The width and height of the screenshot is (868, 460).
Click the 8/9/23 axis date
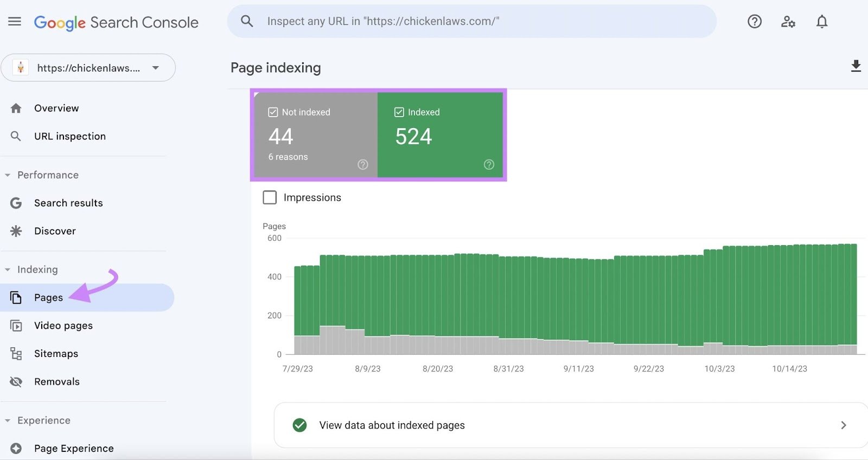[x=368, y=369]
